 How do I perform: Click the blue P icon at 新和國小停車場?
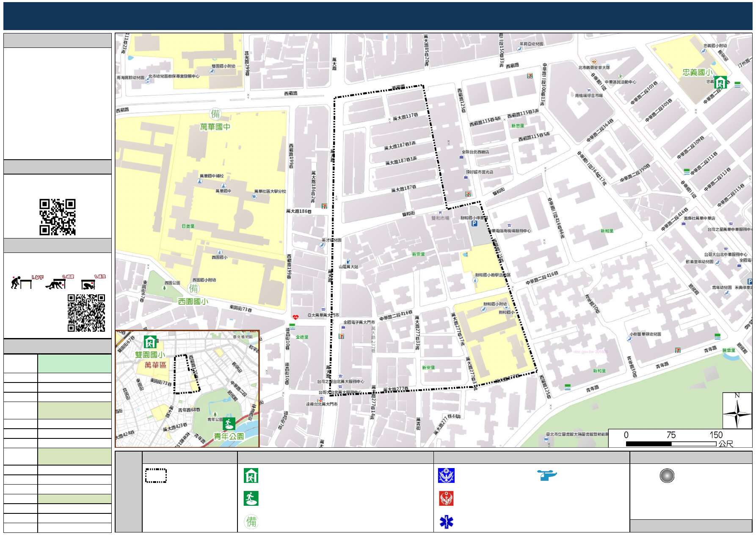(x=474, y=223)
